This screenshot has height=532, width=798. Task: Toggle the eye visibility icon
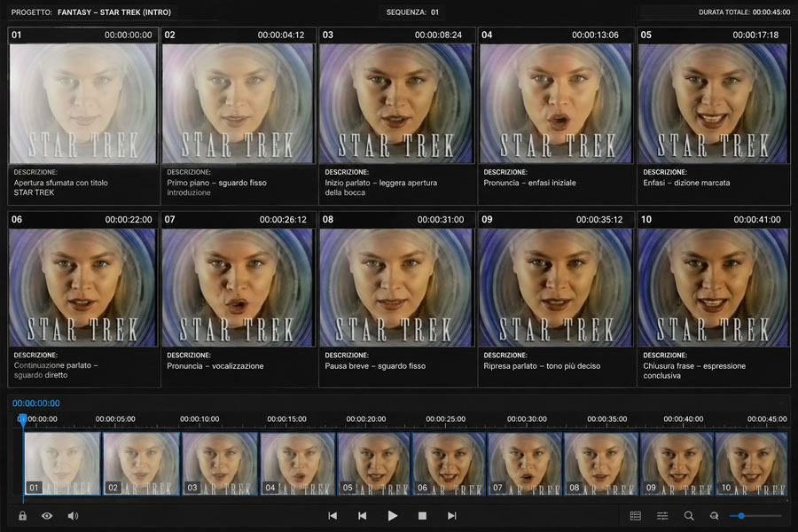[x=47, y=516]
